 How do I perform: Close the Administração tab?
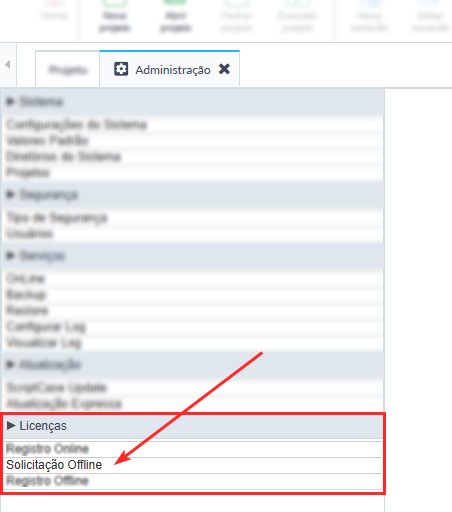click(224, 69)
